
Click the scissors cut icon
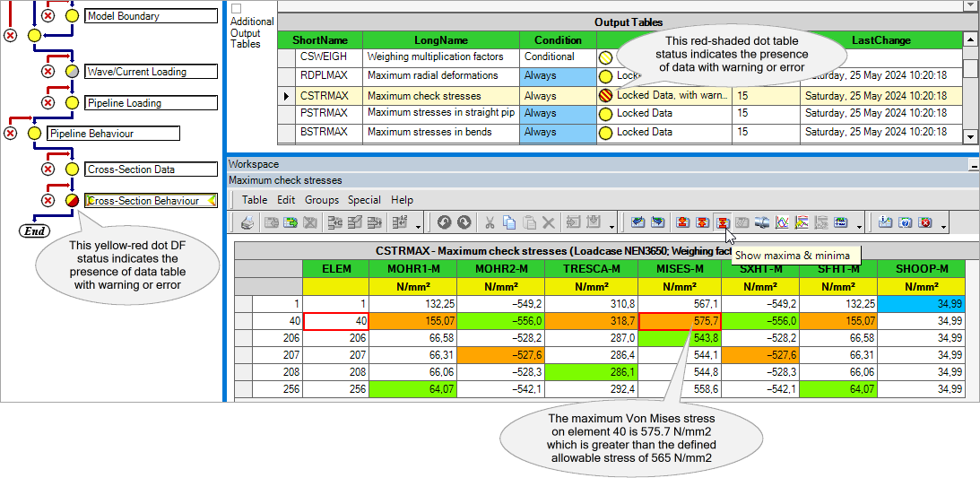[490, 222]
